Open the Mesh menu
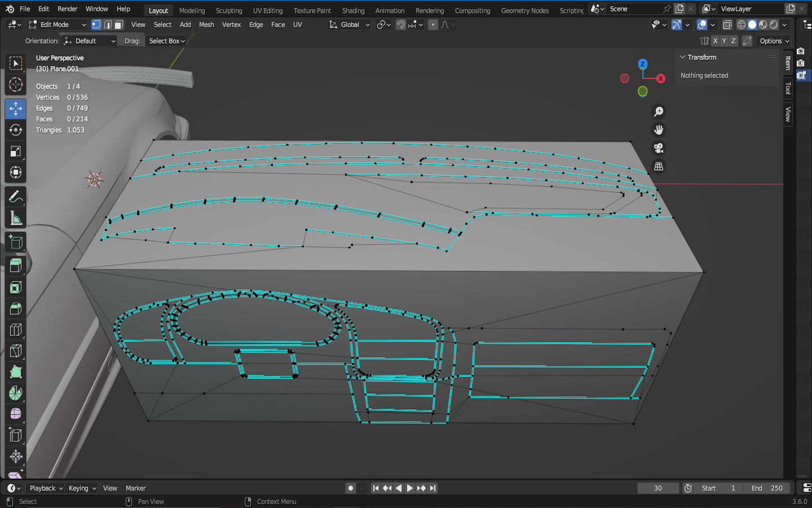Image resolution: width=812 pixels, height=508 pixels. [x=206, y=25]
